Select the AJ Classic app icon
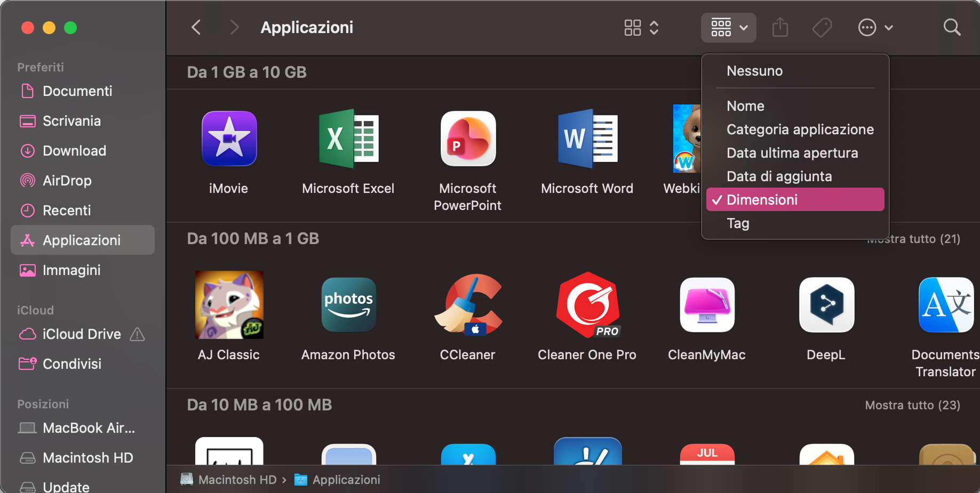The image size is (980, 493). point(229,305)
